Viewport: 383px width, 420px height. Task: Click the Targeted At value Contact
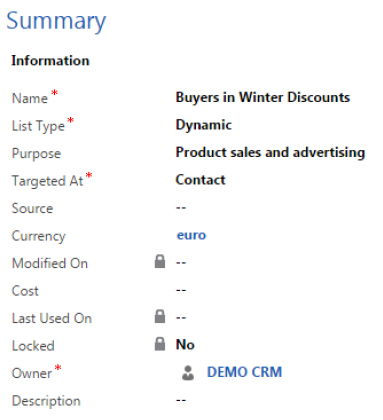pyautogui.click(x=200, y=180)
